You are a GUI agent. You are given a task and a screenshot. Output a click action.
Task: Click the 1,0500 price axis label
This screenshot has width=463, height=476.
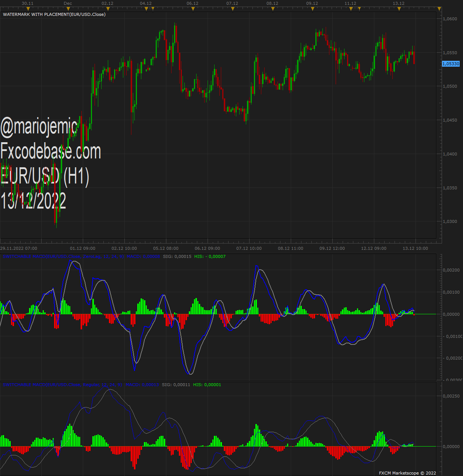[x=450, y=86]
